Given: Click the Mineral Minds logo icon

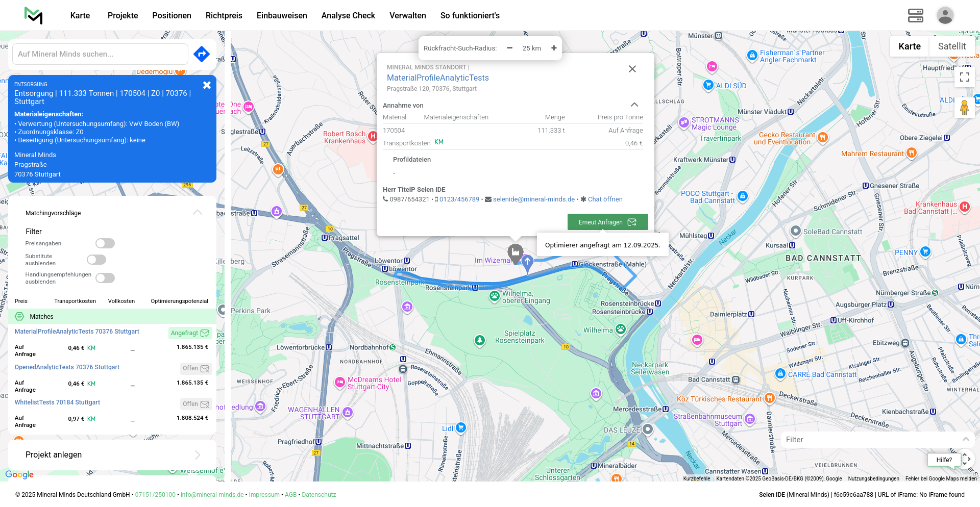Looking at the screenshot, I should 34,15.
